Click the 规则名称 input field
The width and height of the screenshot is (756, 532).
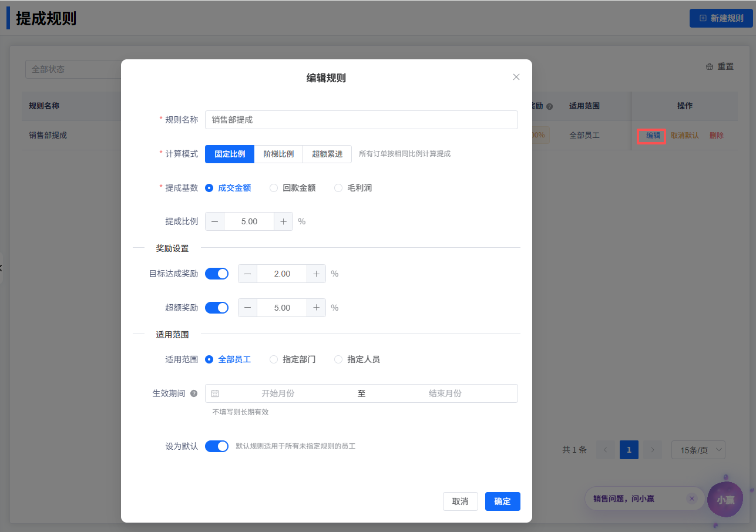point(361,120)
